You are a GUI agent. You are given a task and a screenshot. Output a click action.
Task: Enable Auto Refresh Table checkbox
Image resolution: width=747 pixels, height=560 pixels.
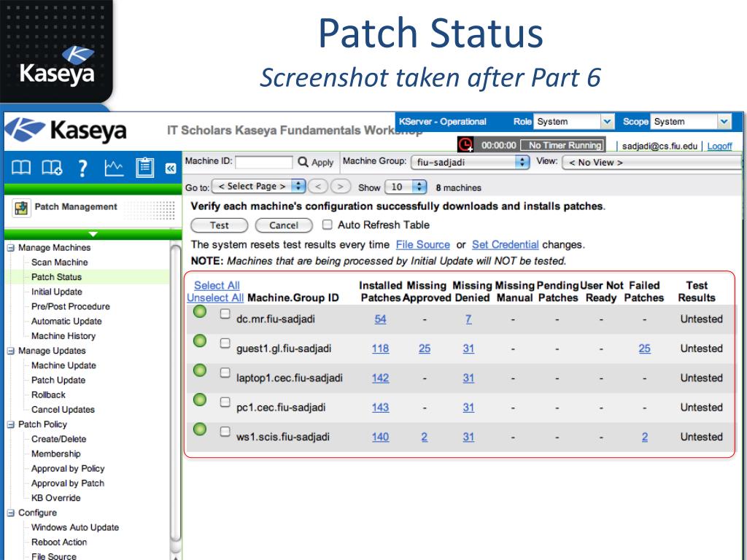coord(328,225)
